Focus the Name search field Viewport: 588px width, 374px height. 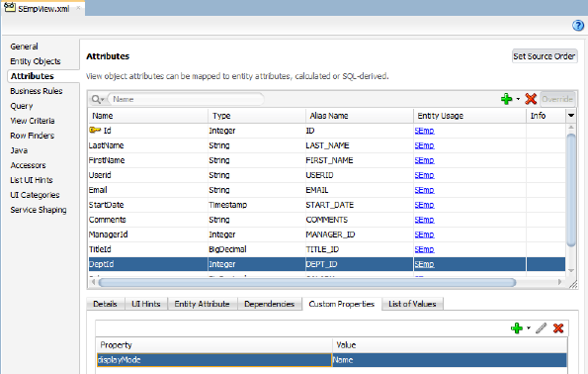[186, 99]
